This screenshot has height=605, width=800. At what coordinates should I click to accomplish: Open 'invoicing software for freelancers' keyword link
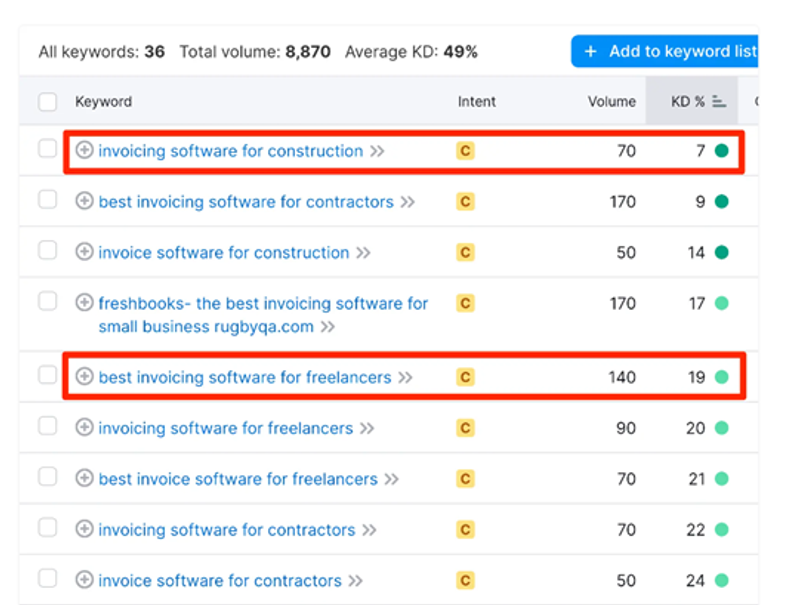pos(226,428)
